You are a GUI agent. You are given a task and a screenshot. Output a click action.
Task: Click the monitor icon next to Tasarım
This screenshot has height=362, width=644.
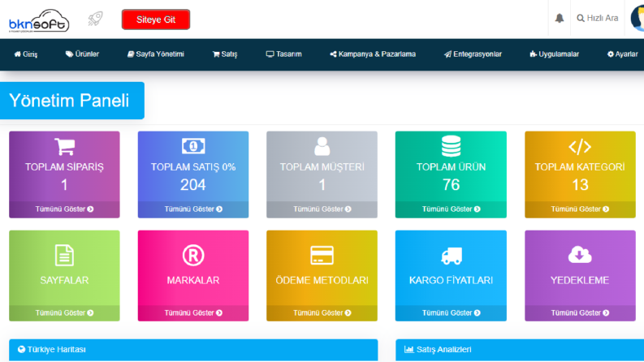[270, 54]
